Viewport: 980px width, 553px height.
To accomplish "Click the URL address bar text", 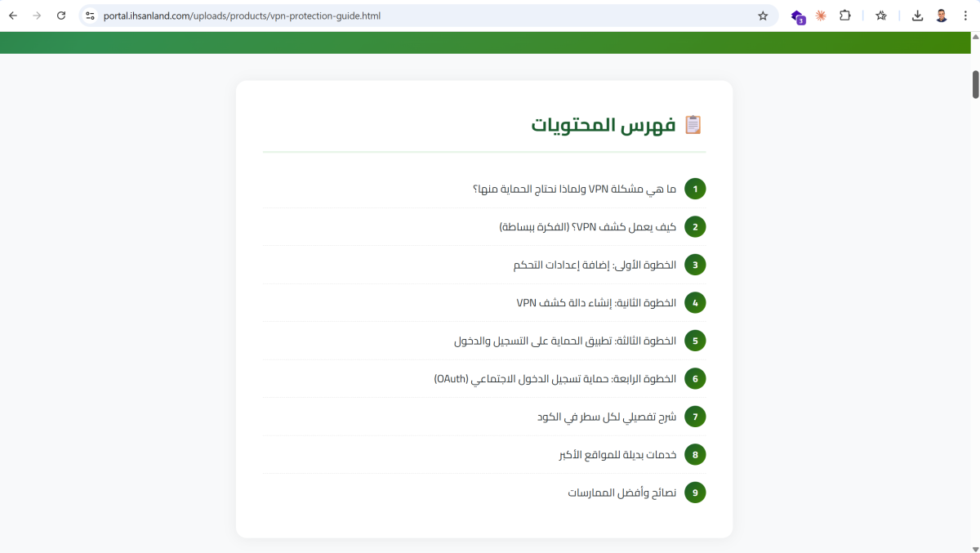I will [242, 16].
